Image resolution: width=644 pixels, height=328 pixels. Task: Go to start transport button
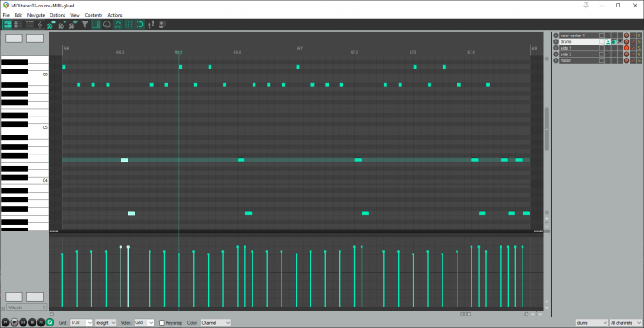point(5,323)
